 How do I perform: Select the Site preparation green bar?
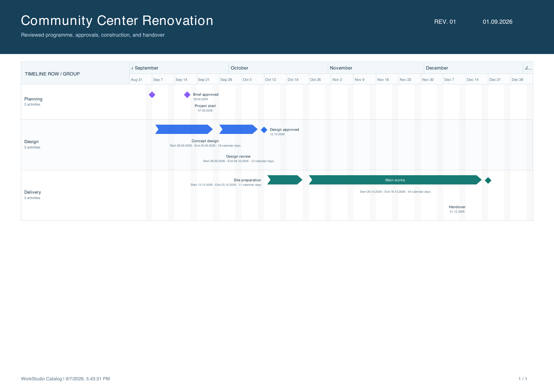pyautogui.click(x=285, y=180)
